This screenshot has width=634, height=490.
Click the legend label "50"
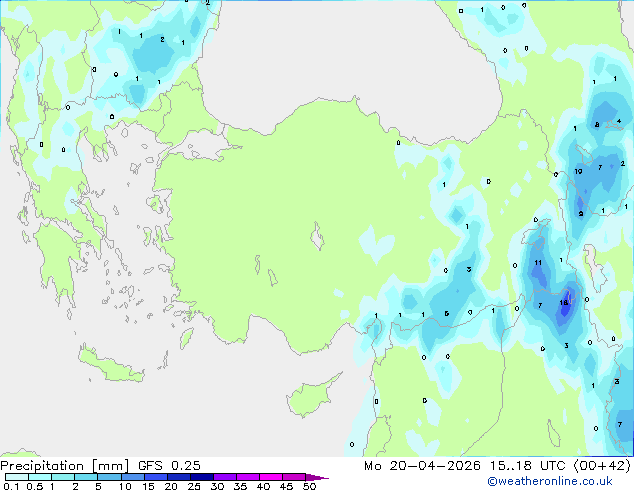(x=309, y=486)
